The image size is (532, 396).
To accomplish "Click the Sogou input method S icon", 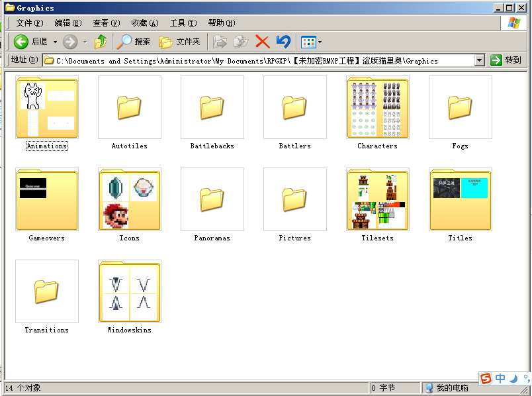I will coord(486,378).
